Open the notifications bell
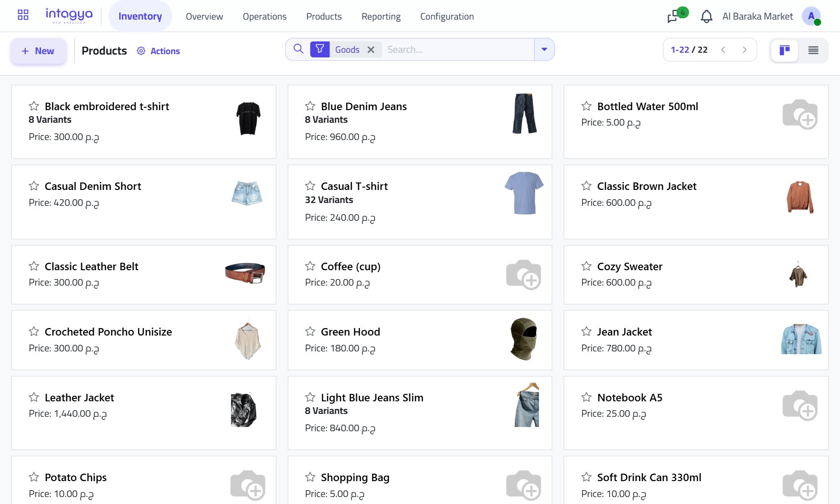The width and height of the screenshot is (840, 504). coord(707,17)
